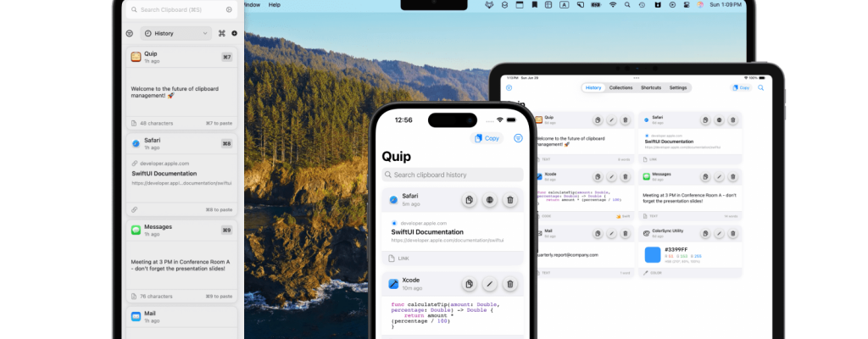This screenshot has height=339, width=868.
Task: Click the command-key icon beside the History dropdown
Action: [x=222, y=34]
